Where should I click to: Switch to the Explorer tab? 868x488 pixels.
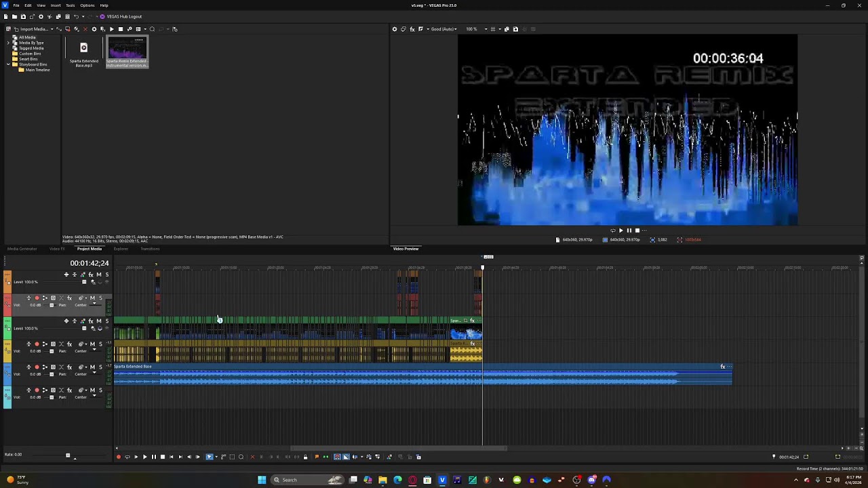click(121, 249)
